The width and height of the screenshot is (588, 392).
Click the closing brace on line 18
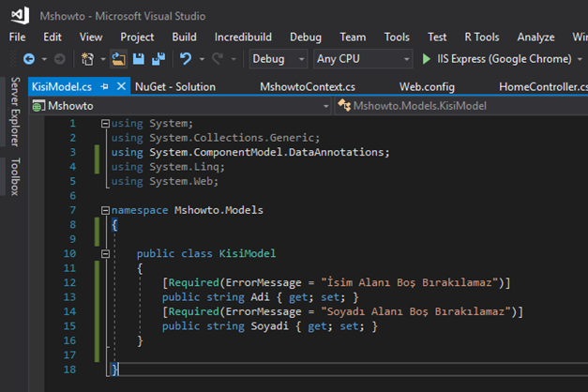click(x=115, y=369)
